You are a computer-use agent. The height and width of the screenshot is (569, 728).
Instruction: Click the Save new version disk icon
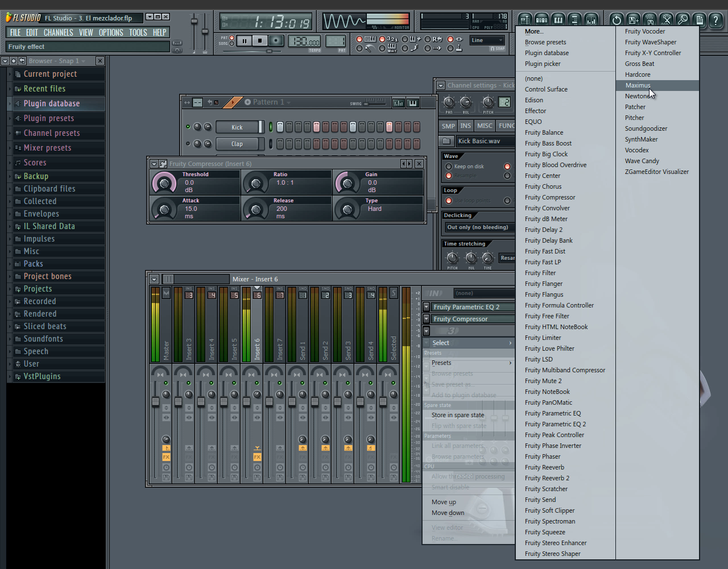pos(633,20)
